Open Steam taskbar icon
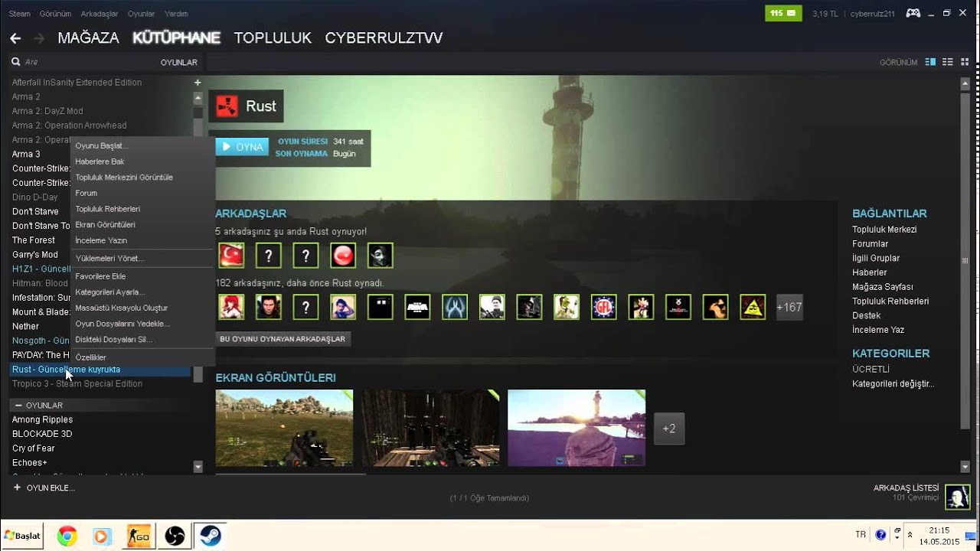Image resolution: width=980 pixels, height=551 pixels. coord(209,536)
